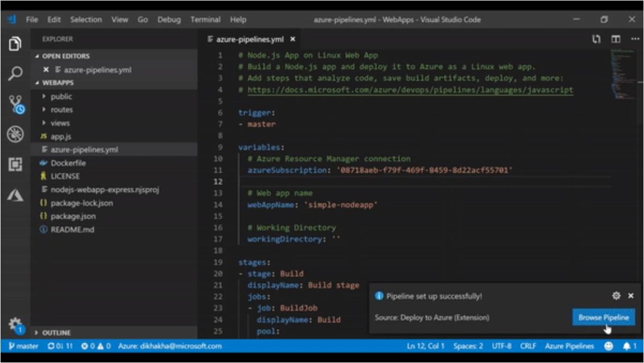Screen dimensions: 644x363
Task: Open the Edit menu
Action: coord(54,20)
